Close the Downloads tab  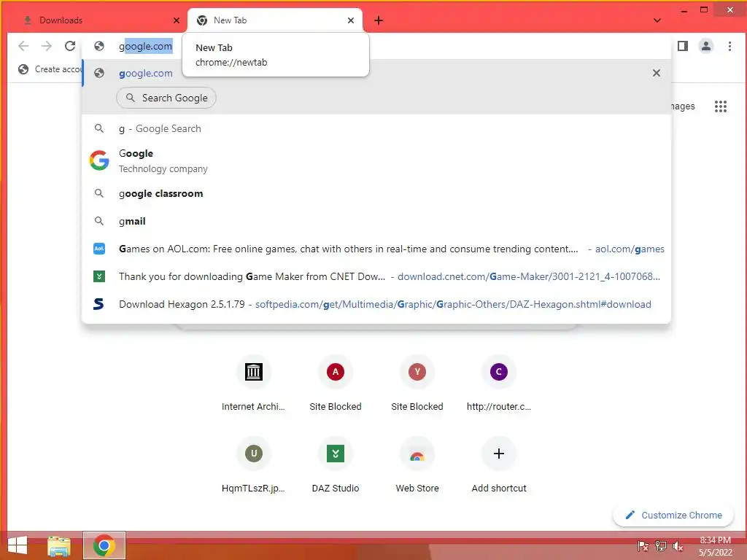pyautogui.click(x=177, y=20)
